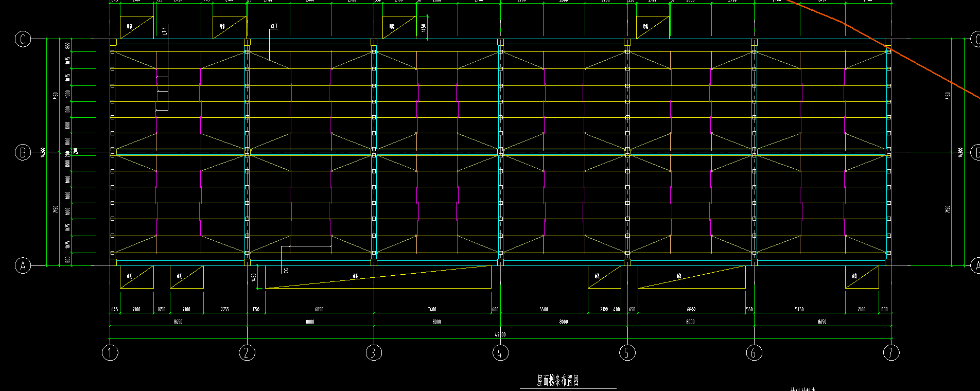Select the 8000 dimension between axes 2 and 3
This screenshot has width=980, height=391.
[x=310, y=322]
